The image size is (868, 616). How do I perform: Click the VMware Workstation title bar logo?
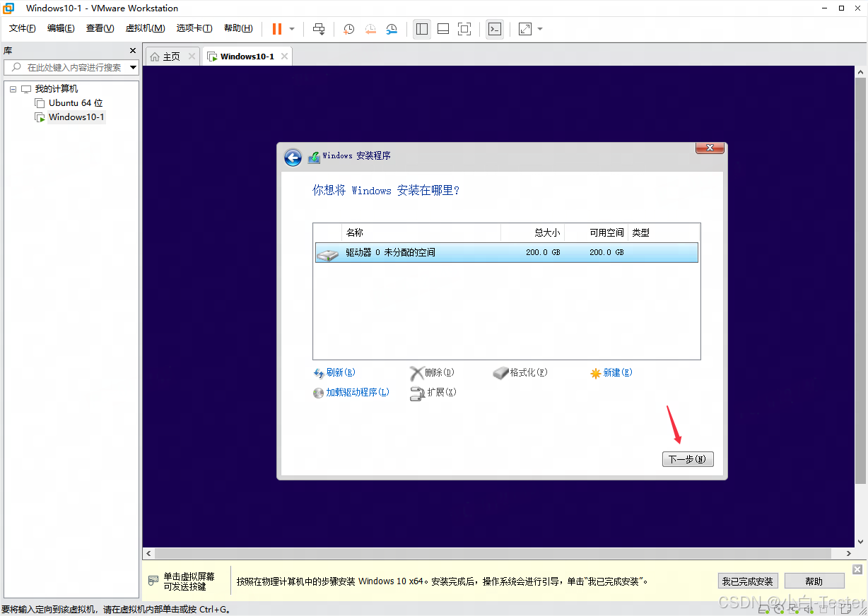(x=9, y=8)
